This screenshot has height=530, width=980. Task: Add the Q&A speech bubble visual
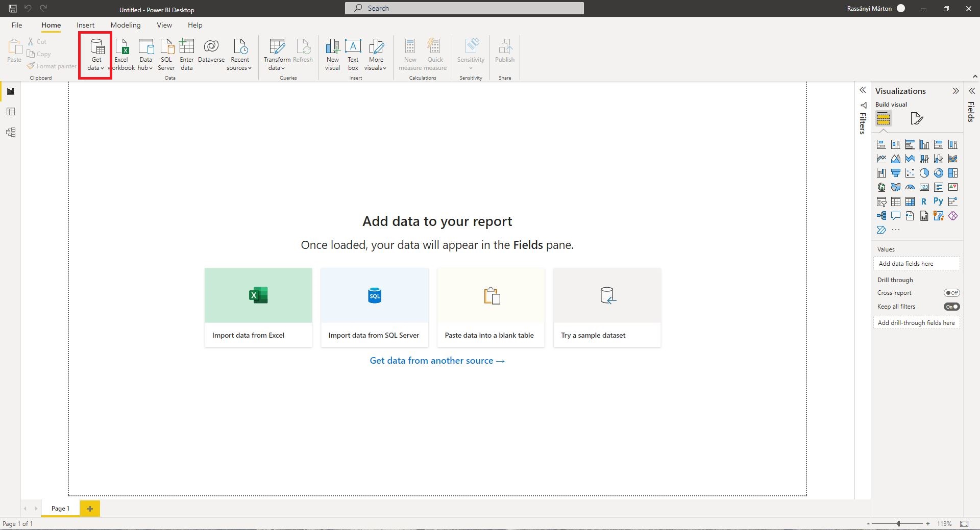(x=896, y=216)
